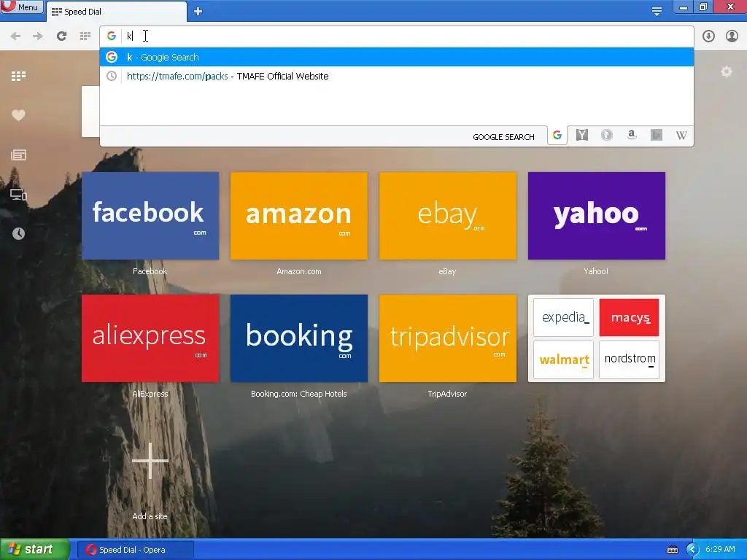Choose Yahoo search engine icon
The width and height of the screenshot is (747, 560).
click(x=581, y=135)
